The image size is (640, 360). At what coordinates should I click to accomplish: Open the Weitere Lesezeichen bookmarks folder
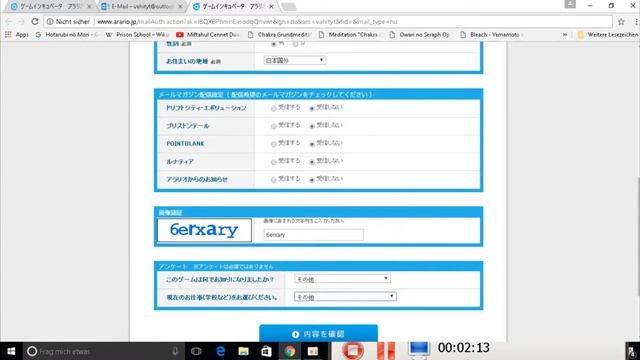(x=607, y=35)
